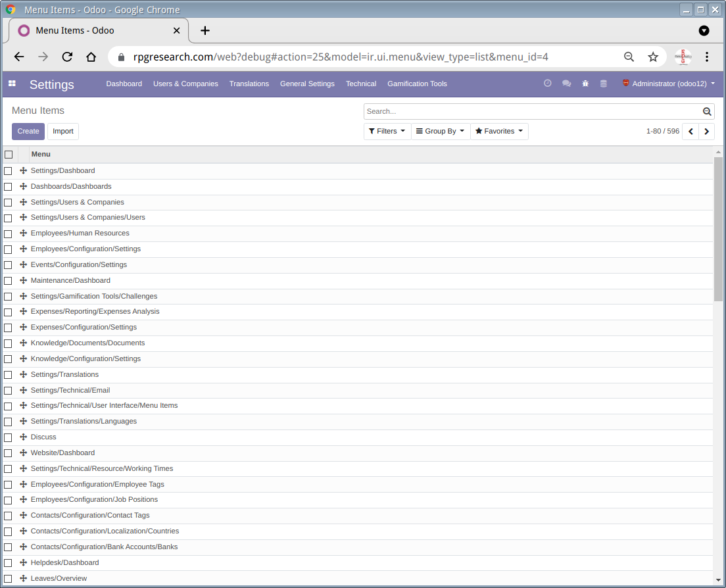
Task: Click the search magnifier icon
Action: [x=707, y=112]
